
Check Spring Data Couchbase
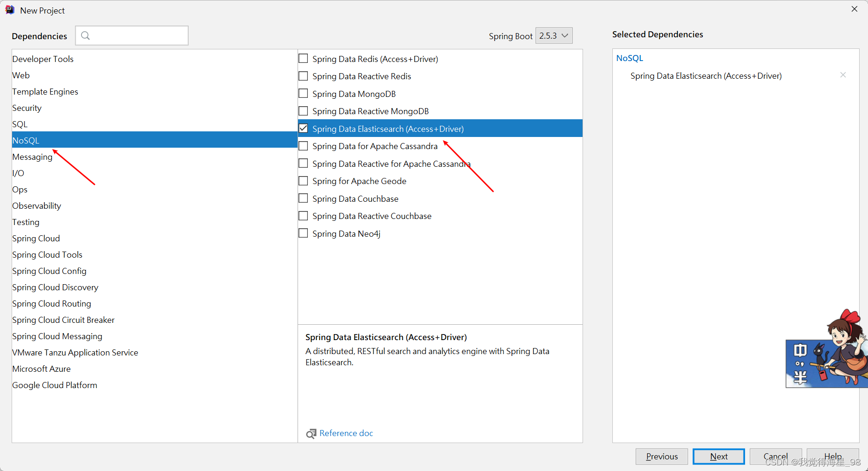(303, 198)
